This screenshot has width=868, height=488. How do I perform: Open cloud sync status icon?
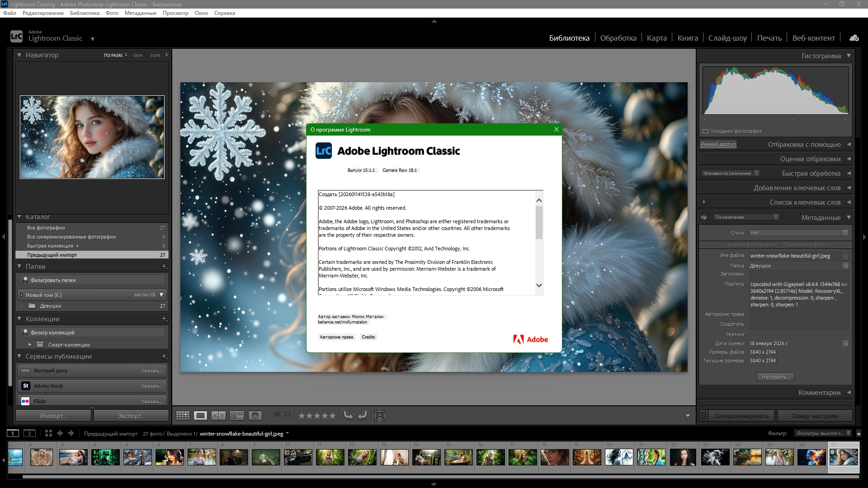[x=854, y=38]
